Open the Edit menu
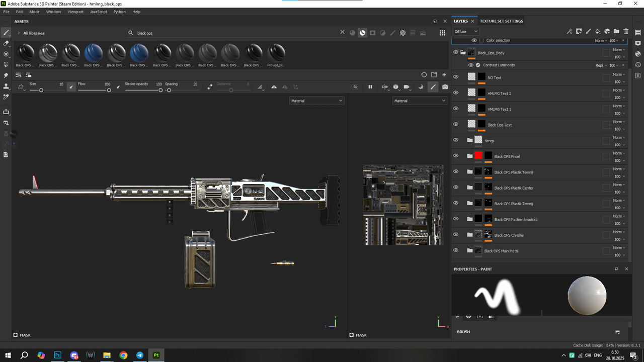Screen dimensions: 644x362 19,12
